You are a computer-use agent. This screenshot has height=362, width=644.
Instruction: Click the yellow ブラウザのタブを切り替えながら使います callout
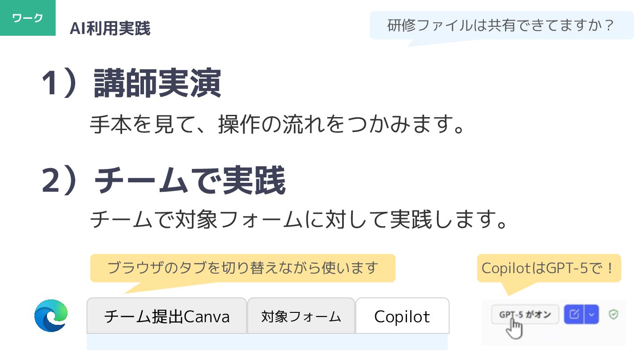pyautogui.click(x=243, y=268)
